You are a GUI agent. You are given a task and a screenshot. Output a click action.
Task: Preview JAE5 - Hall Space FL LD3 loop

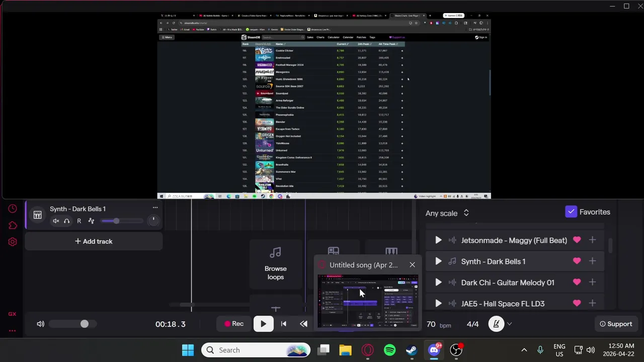(x=438, y=304)
